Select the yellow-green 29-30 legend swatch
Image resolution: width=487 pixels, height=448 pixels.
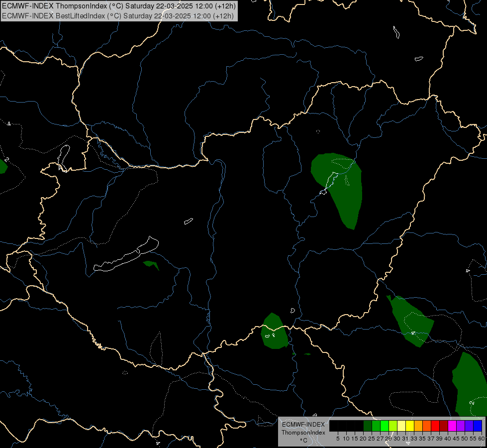click(x=392, y=426)
